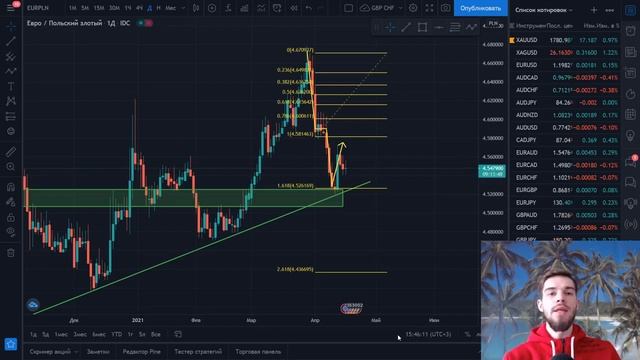Remove drawings with the trash icon
Image resolution: width=640 pixels, height=360 pixels.
11,253
